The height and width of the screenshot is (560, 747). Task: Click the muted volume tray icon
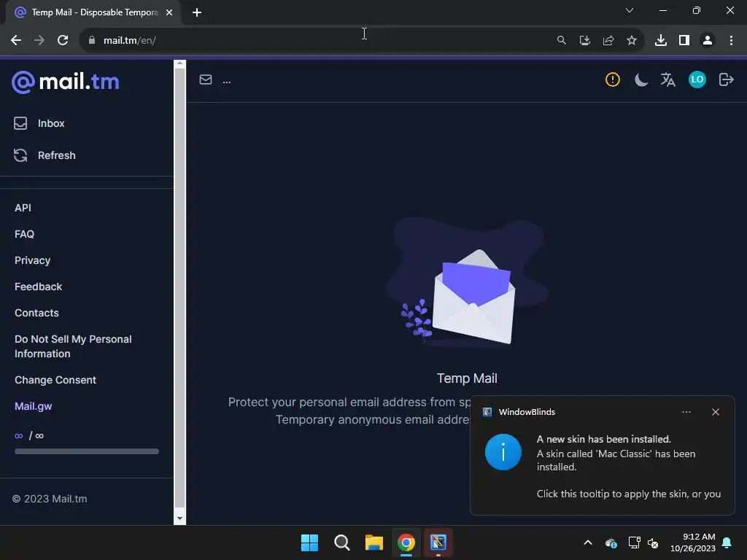[x=653, y=542]
